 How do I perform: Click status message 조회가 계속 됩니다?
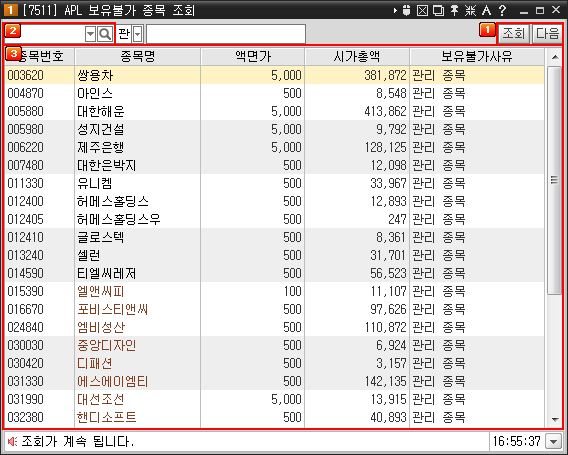point(78,441)
